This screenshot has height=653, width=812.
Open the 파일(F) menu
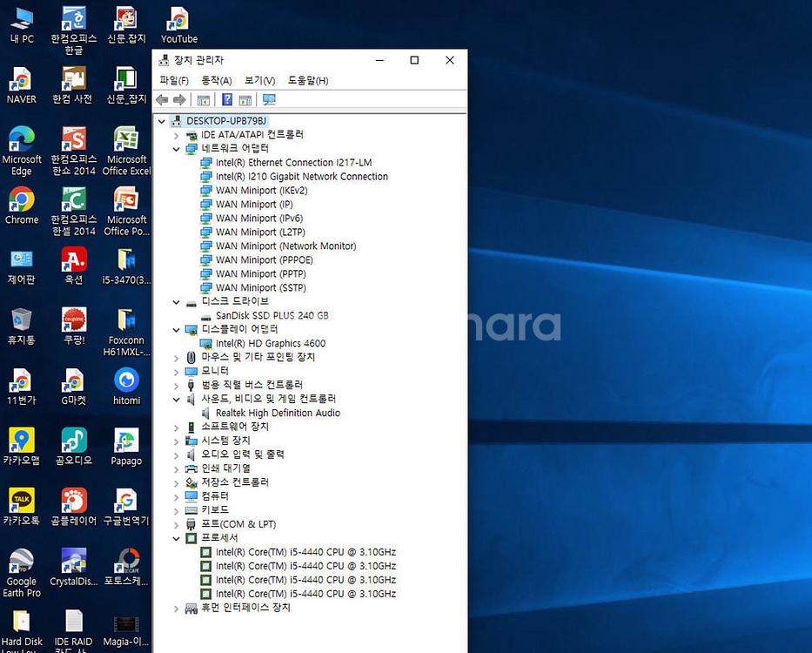click(x=174, y=80)
